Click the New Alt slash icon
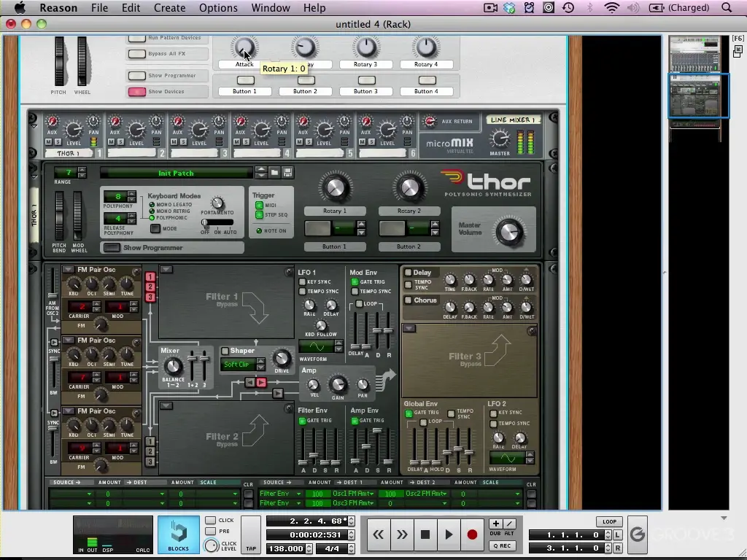The width and height of the screenshot is (747, 560). (508, 524)
